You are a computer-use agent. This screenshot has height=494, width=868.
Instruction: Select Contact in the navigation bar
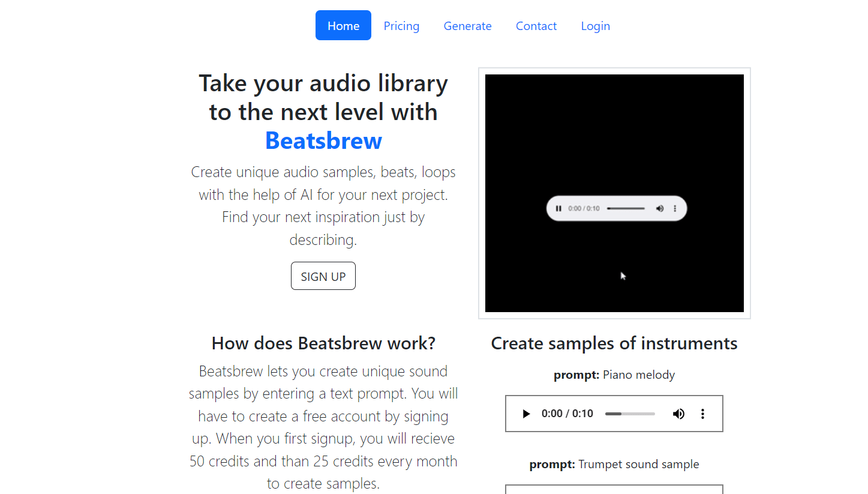tap(536, 26)
